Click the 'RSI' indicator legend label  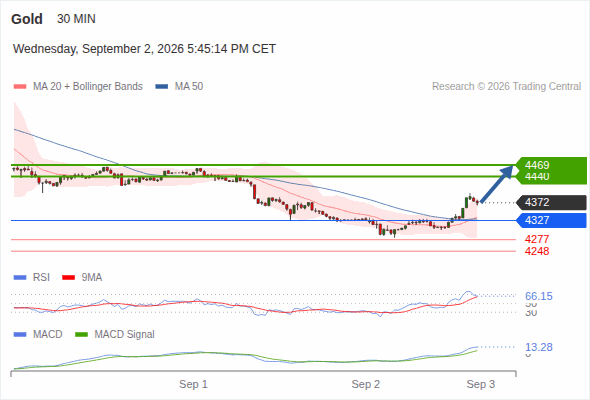(x=41, y=278)
